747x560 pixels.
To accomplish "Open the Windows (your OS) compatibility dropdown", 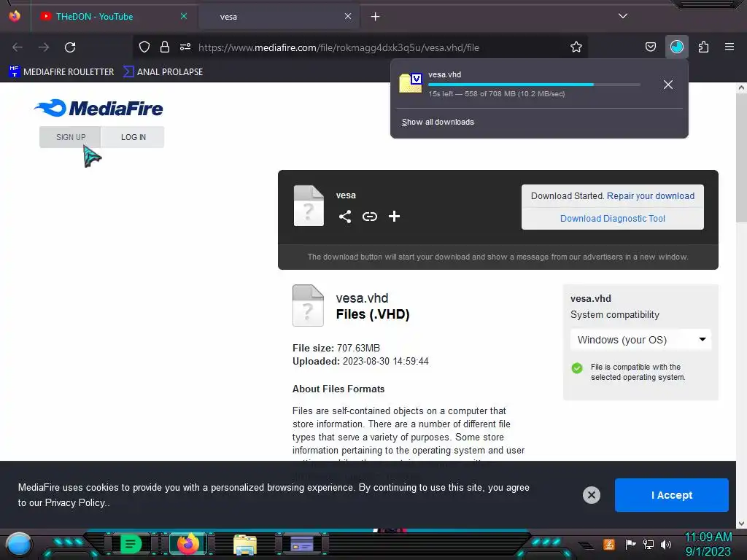I will 640,340.
